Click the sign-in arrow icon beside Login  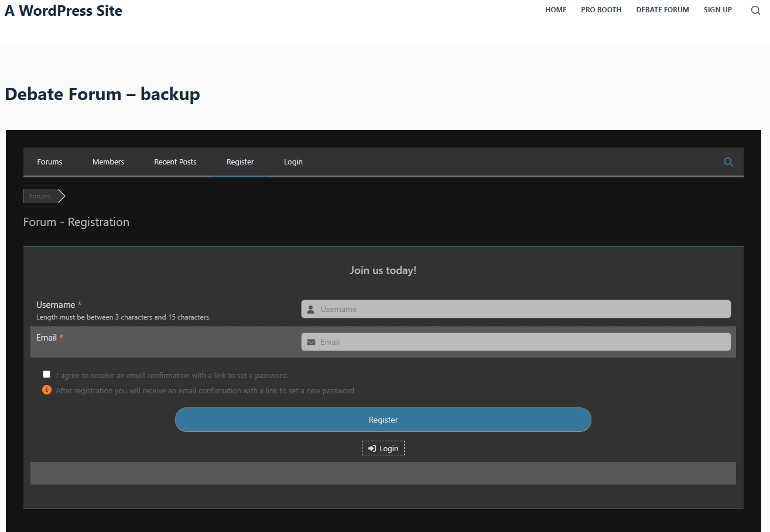pos(372,448)
